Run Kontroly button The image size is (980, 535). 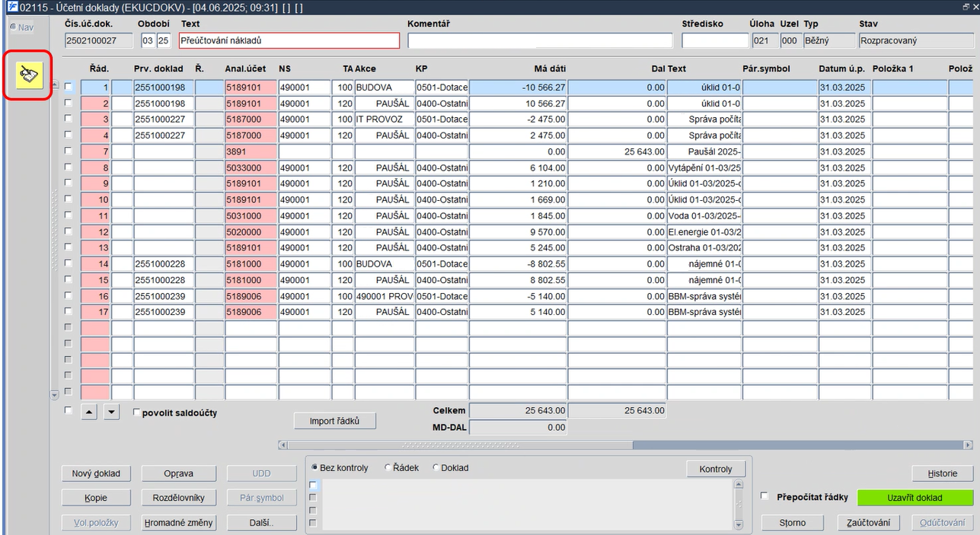[716, 469]
